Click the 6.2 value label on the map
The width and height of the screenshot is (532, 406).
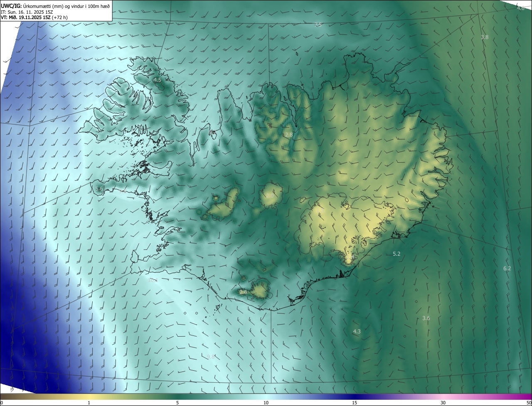(x=507, y=269)
